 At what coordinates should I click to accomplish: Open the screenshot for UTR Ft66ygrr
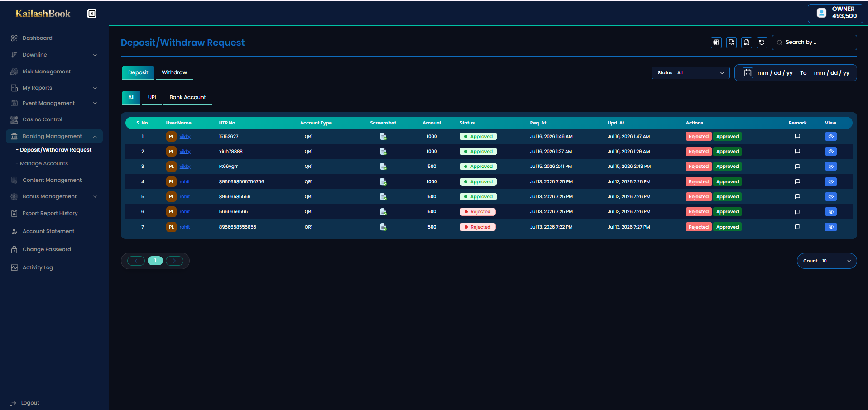coord(383,167)
